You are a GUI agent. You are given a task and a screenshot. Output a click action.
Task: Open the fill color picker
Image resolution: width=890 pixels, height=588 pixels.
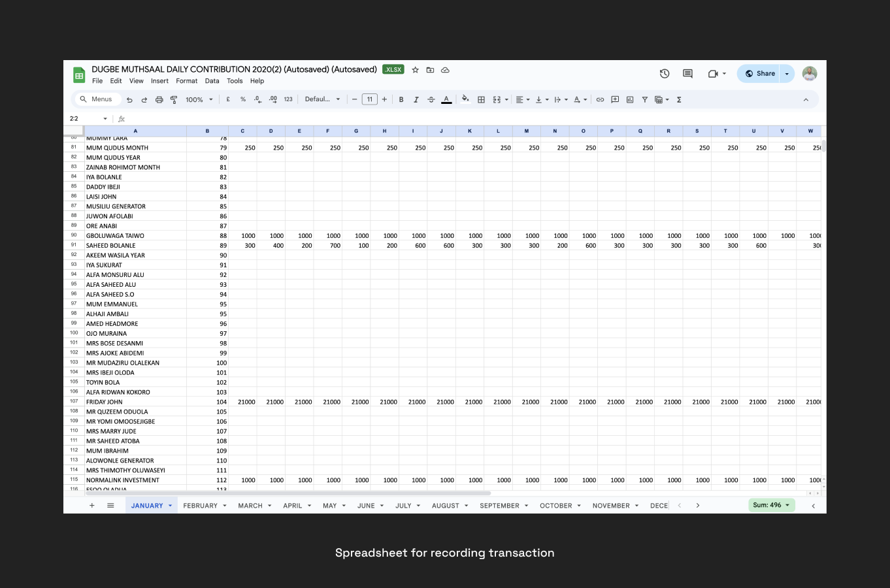[465, 99]
